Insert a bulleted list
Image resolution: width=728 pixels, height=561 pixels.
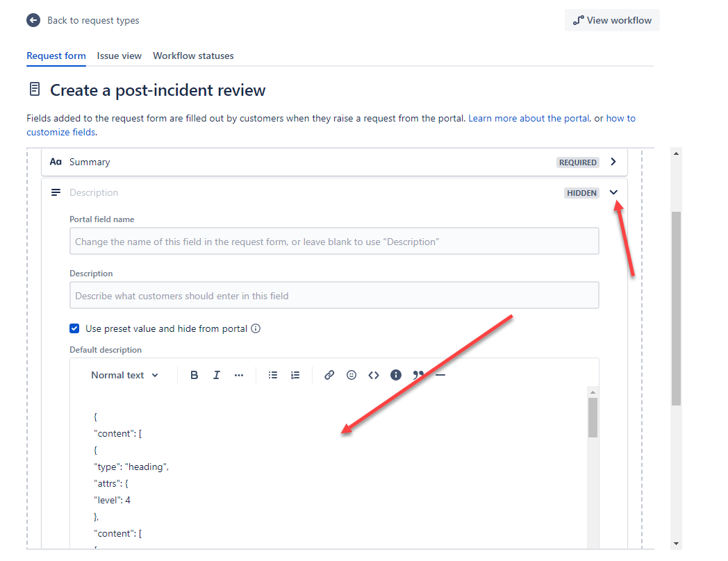point(273,375)
